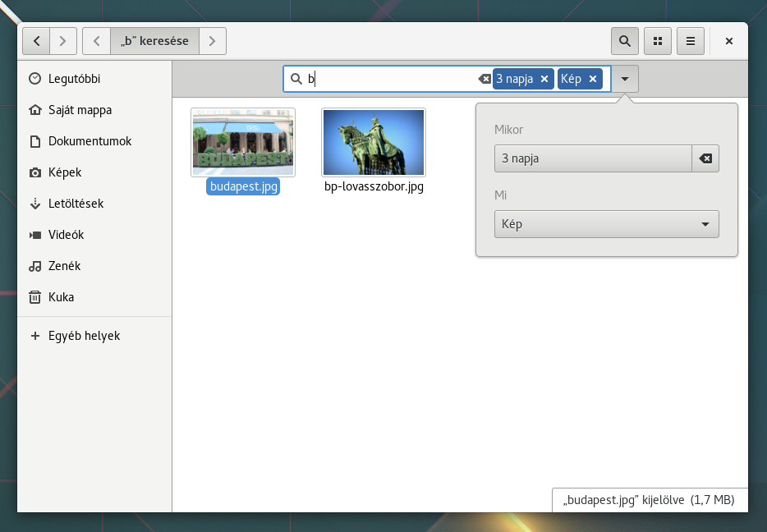Open Legutóbbi in the sidebar
Screen dimensions: 767x532
(74, 79)
